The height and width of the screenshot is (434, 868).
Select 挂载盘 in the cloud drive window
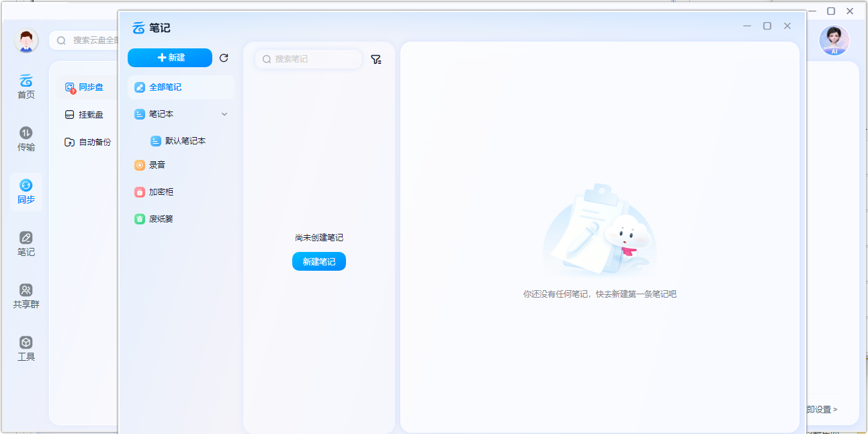(84, 115)
